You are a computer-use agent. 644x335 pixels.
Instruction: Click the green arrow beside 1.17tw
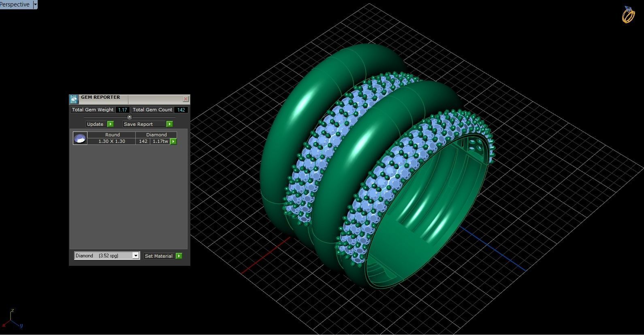point(173,141)
